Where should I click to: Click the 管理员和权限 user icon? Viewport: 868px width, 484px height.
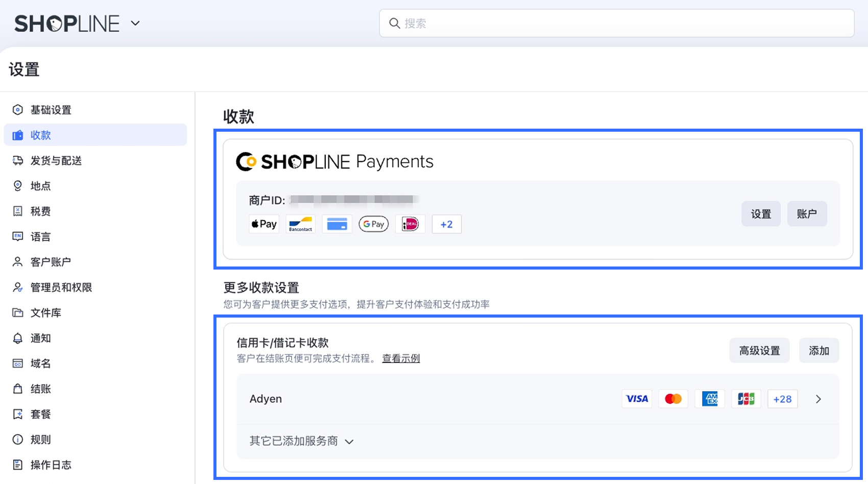(x=18, y=287)
